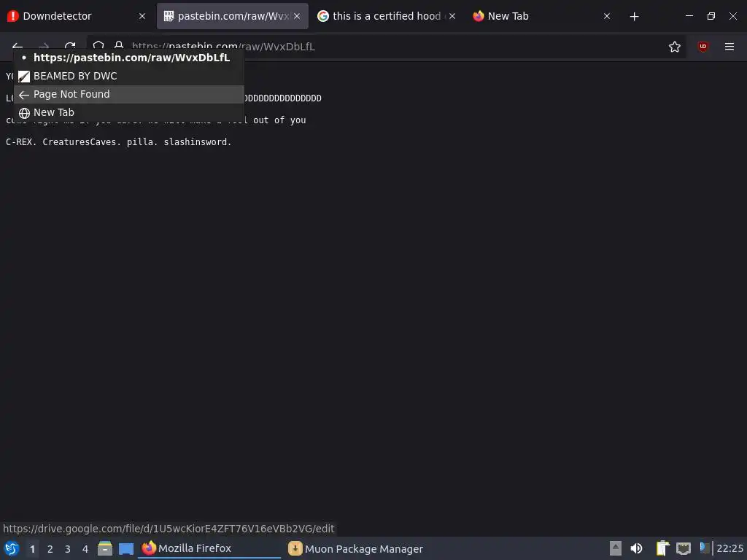Open uBlock Origin extension icon
The image size is (747, 560).
[x=703, y=47]
